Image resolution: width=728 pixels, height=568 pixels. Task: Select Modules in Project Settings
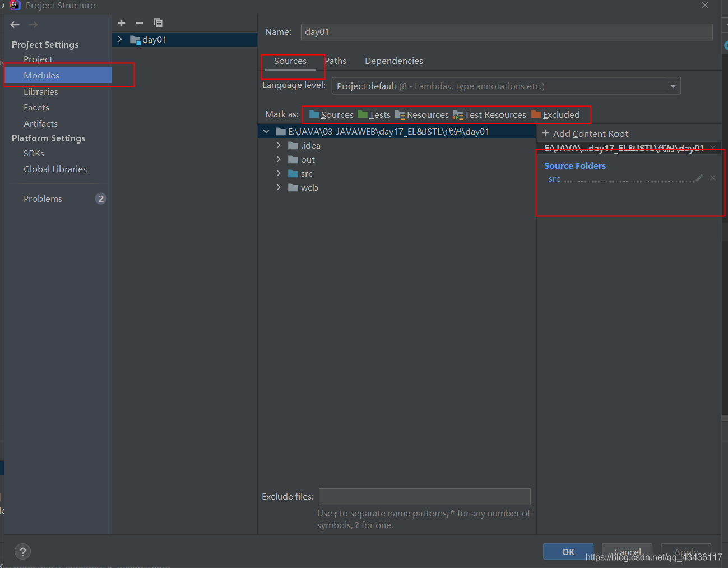click(58, 75)
